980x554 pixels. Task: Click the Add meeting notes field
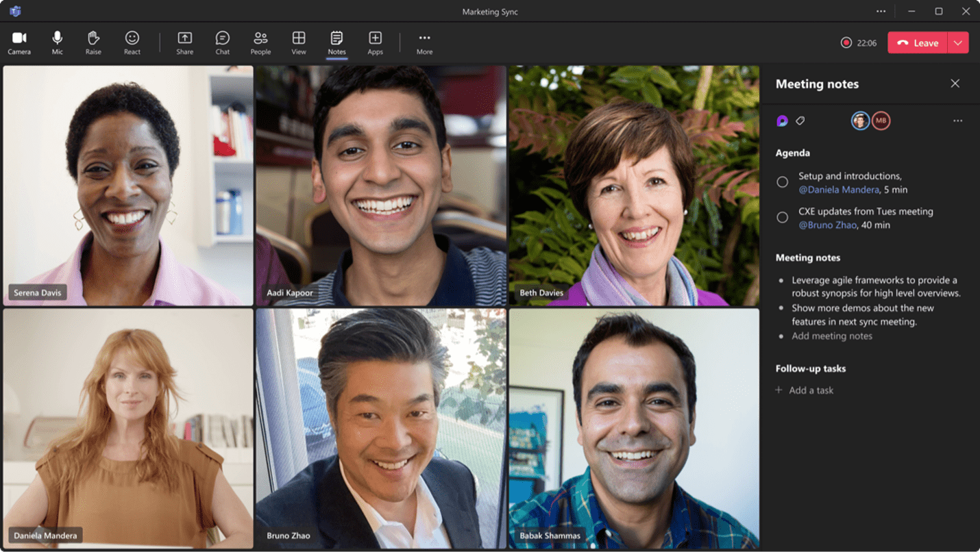[x=832, y=336]
